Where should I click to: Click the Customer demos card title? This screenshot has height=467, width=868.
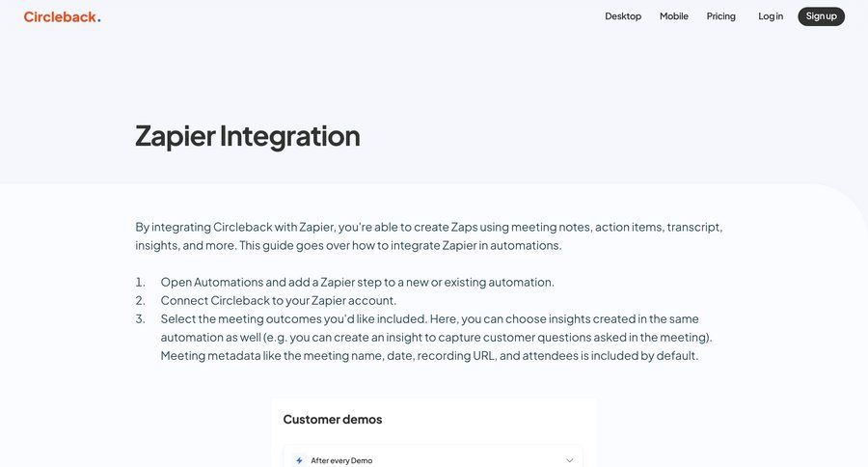[333, 420]
